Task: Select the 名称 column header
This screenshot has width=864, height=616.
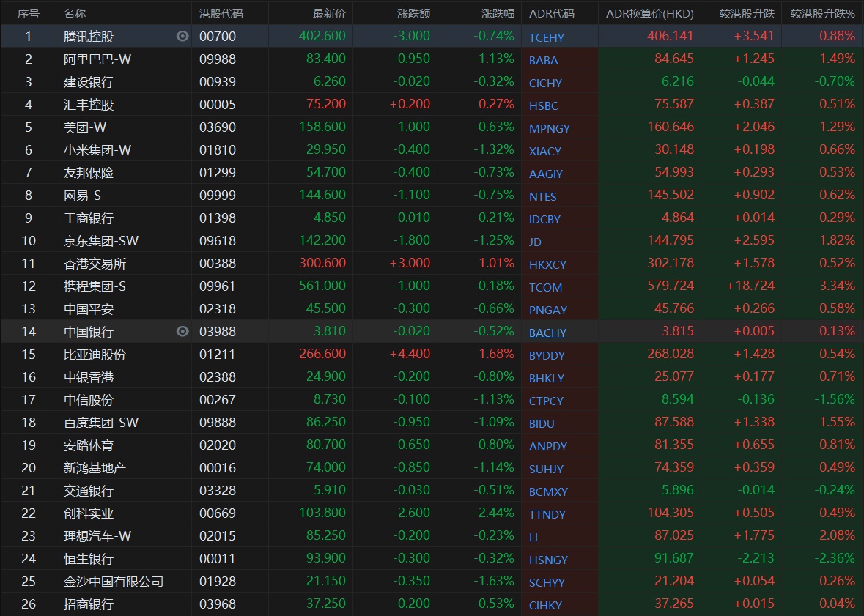Action: tap(75, 14)
